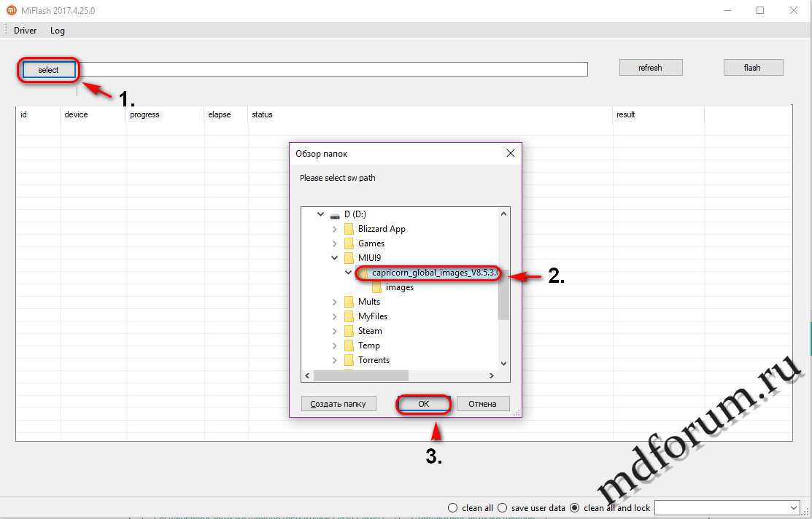The width and height of the screenshot is (812, 519).
Task: Select the D (D:) drive icon
Action: [x=335, y=214]
